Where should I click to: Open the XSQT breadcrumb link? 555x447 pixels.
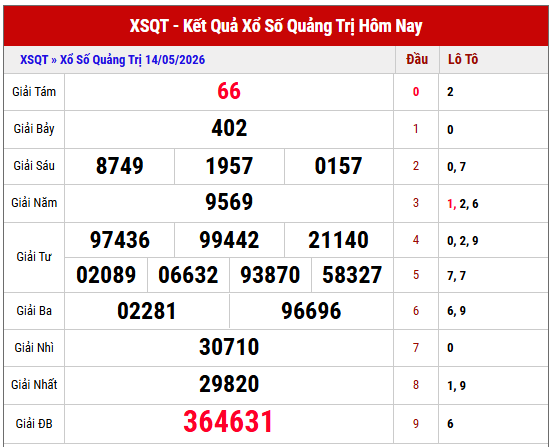pyautogui.click(x=34, y=59)
